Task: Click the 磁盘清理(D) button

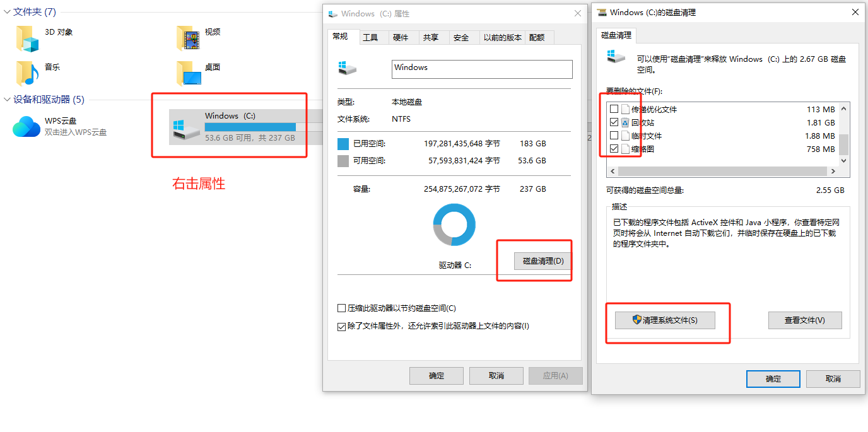Action: 543,261
